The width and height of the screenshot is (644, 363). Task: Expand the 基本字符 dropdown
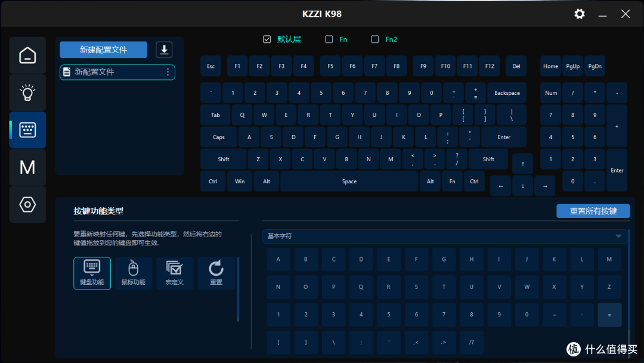click(x=445, y=236)
